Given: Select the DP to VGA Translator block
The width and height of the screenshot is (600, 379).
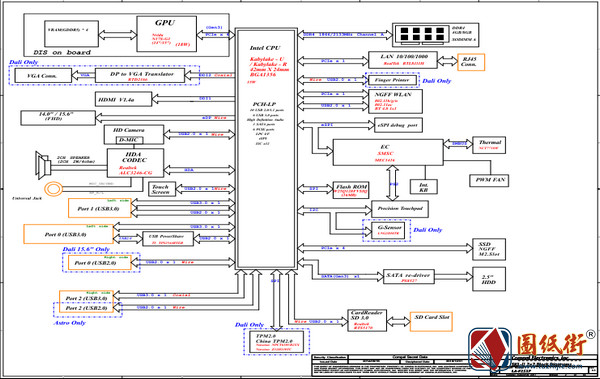Looking at the screenshot, I should (140, 75).
